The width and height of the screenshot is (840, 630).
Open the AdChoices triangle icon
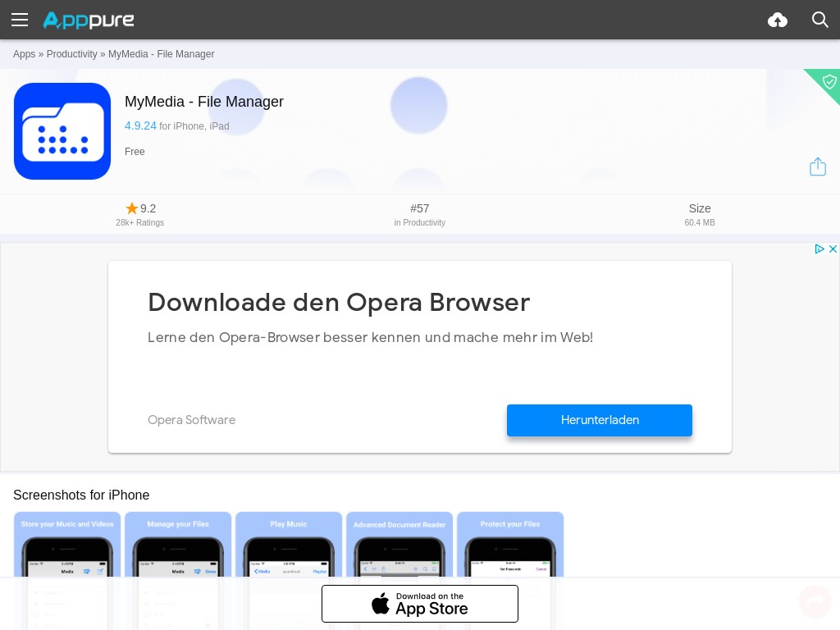(819, 249)
